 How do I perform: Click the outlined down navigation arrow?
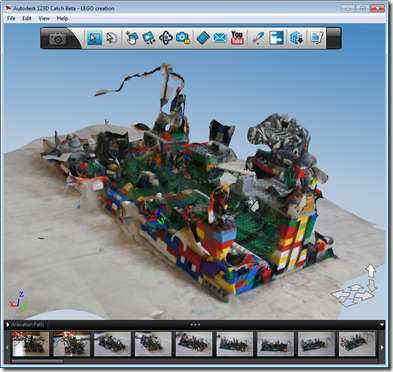click(x=372, y=286)
